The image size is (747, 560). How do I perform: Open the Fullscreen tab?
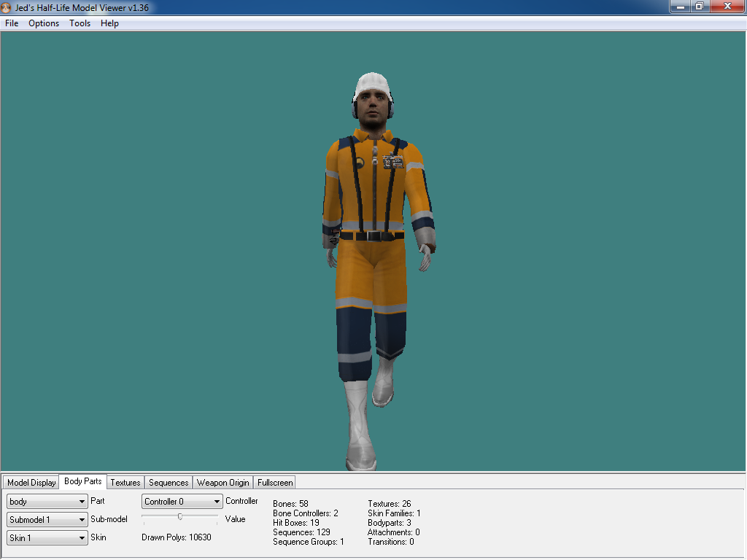(x=275, y=483)
